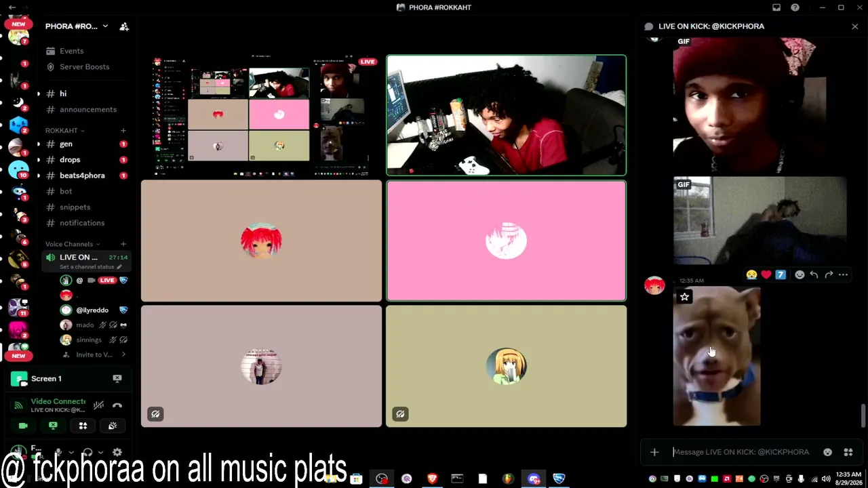Image resolution: width=868 pixels, height=488 pixels.
Task: Add the number 7 reaction
Action: pyautogui.click(x=781, y=274)
